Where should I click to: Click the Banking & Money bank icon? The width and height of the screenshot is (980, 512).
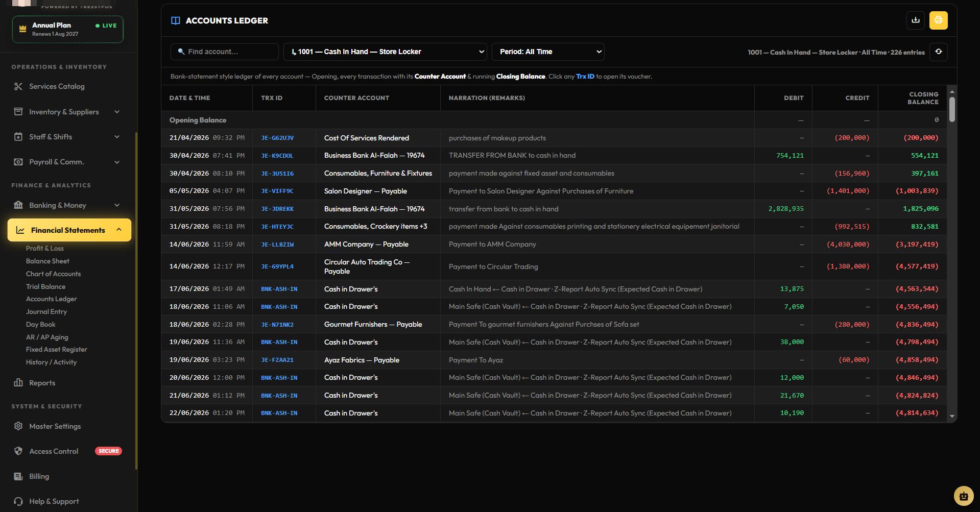[x=18, y=205]
